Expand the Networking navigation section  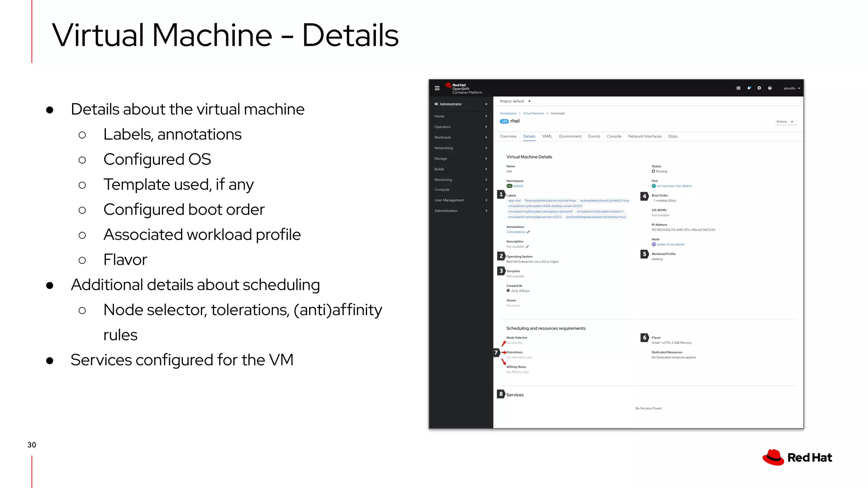[461, 148]
